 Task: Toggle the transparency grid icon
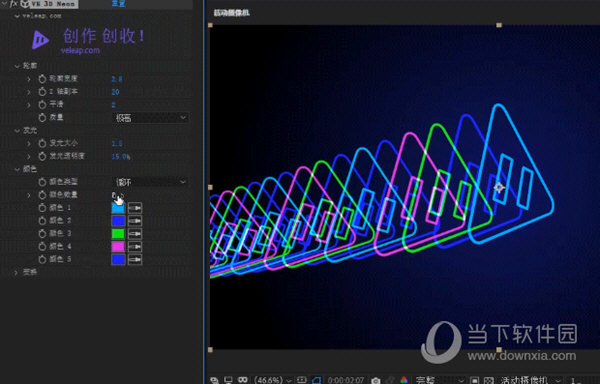click(489, 381)
